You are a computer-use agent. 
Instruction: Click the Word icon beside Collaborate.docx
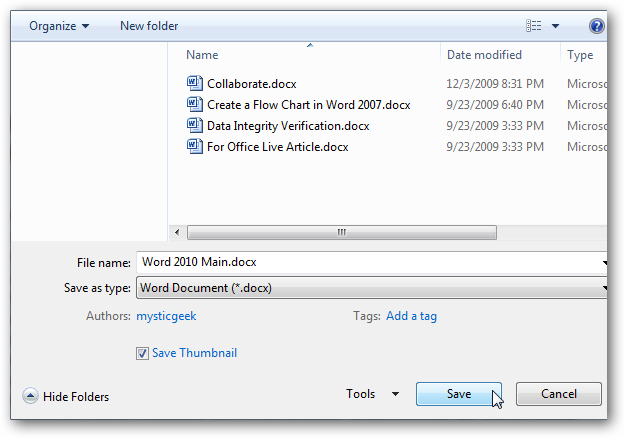tap(195, 83)
